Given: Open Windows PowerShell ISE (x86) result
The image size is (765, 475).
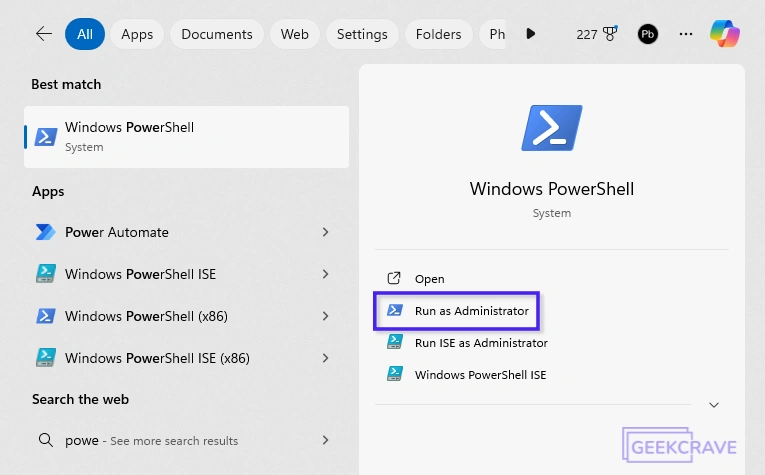Looking at the screenshot, I should click(186, 358).
